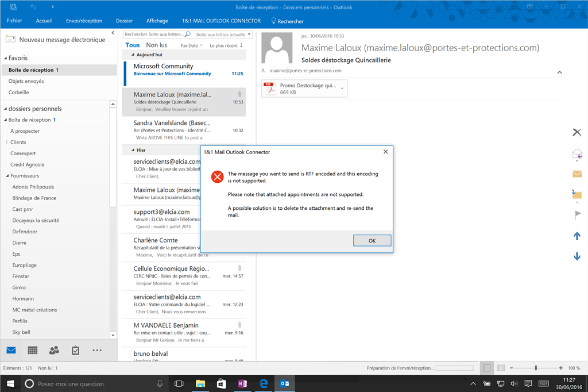Delete message using the X icon

point(577,132)
